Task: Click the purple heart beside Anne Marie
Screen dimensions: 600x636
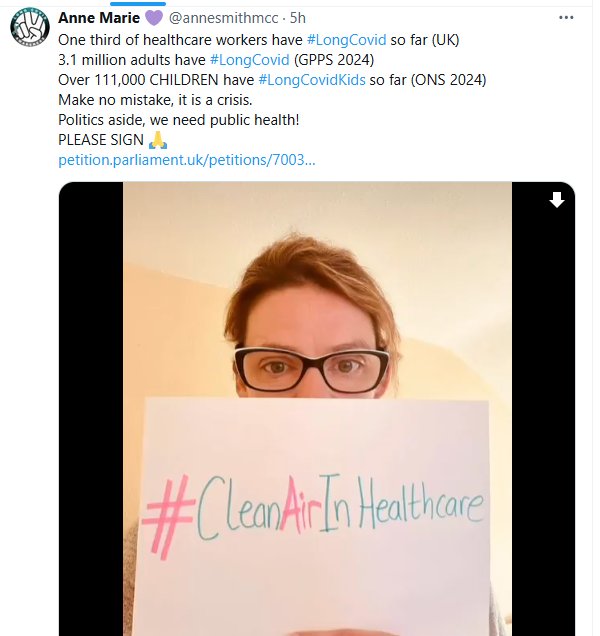Action: pos(154,18)
